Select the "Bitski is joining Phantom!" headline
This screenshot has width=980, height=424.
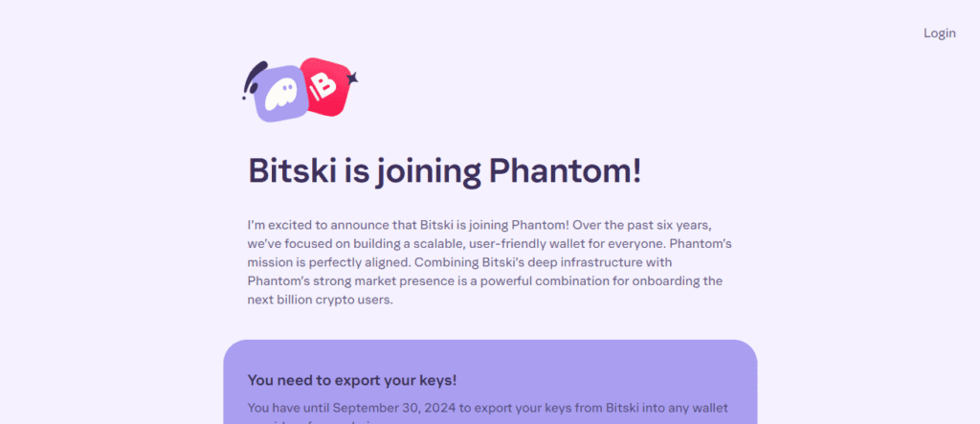(444, 172)
